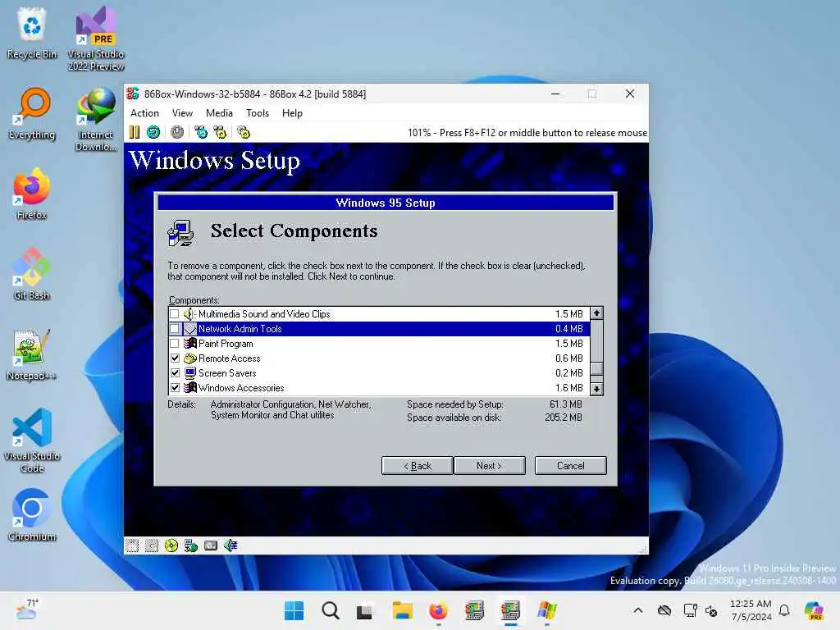Click the Back button in Setup
Image resolution: width=840 pixels, height=630 pixels.
(x=418, y=466)
